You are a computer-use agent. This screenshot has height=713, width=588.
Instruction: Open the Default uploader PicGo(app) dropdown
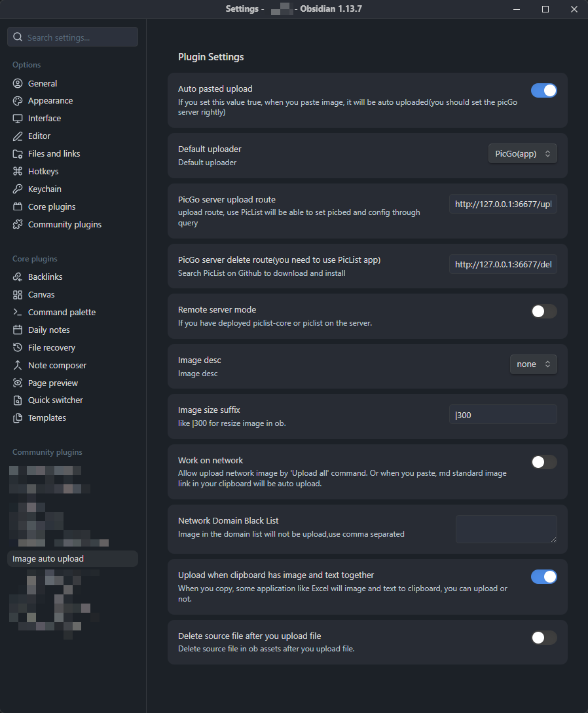[523, 154]
